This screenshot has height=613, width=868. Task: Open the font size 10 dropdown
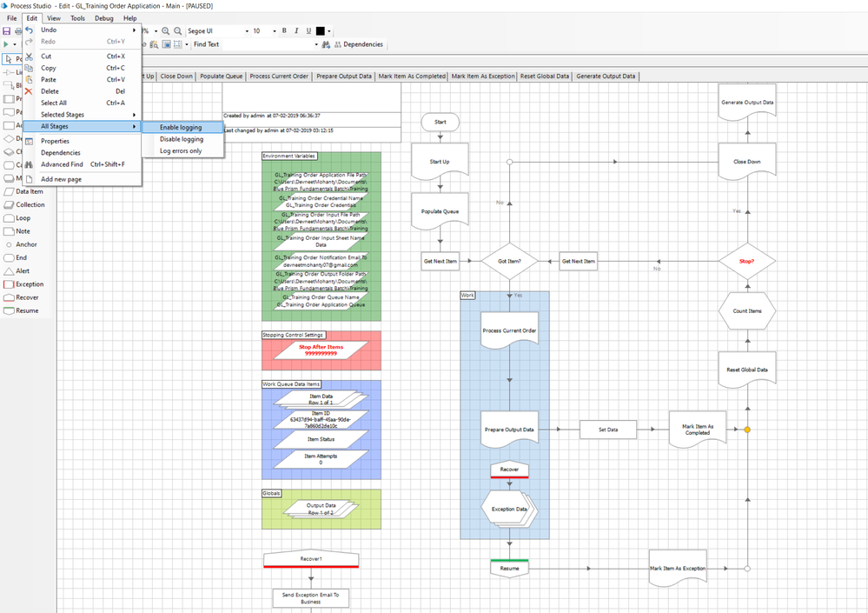tap(275, 31)
